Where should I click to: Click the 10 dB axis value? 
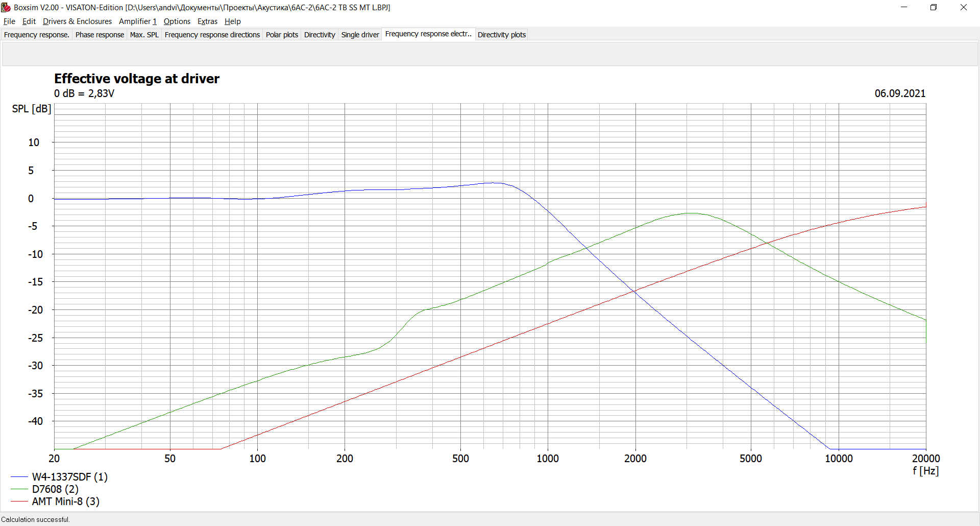[34, 142]
